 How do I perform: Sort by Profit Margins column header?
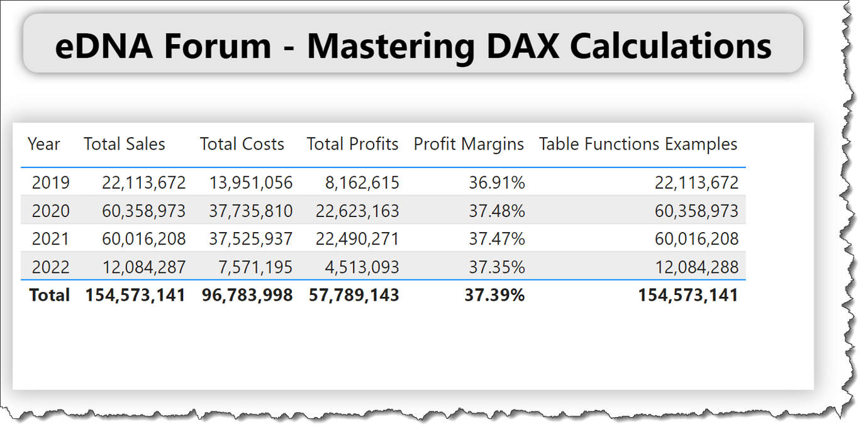469,143
